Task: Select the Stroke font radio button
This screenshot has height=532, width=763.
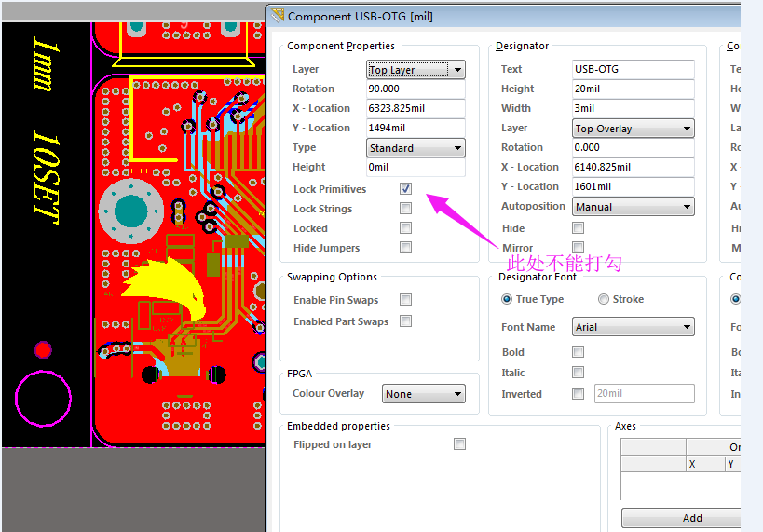Action: click(x=604, y=299)
